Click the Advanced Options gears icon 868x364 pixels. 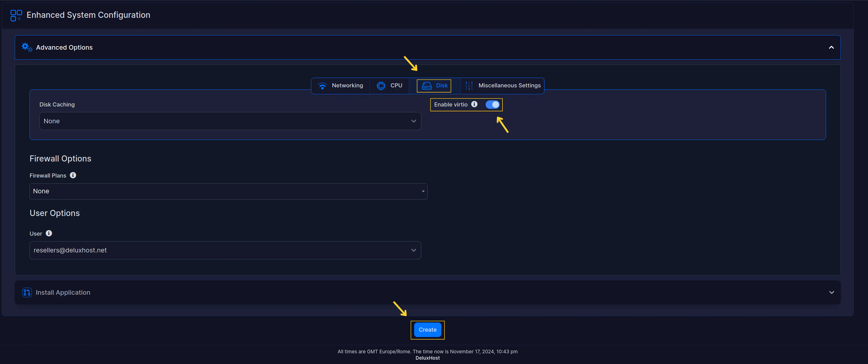click(27, 47)
